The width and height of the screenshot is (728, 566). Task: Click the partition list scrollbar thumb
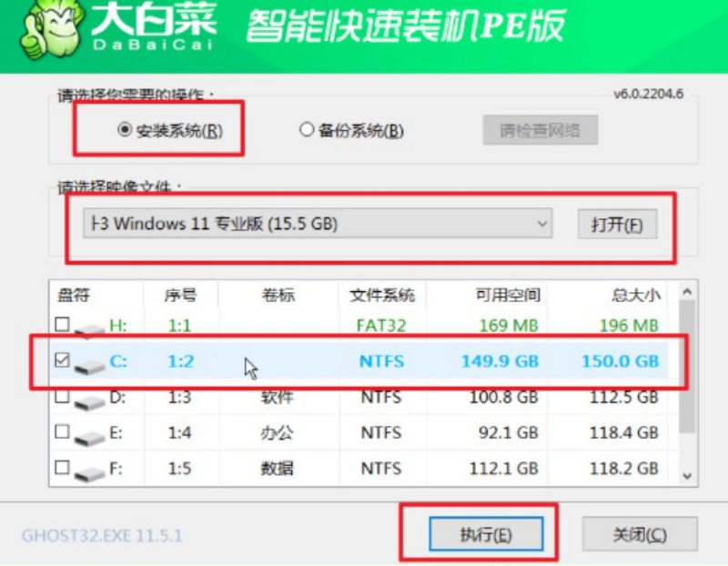(687, 366)
